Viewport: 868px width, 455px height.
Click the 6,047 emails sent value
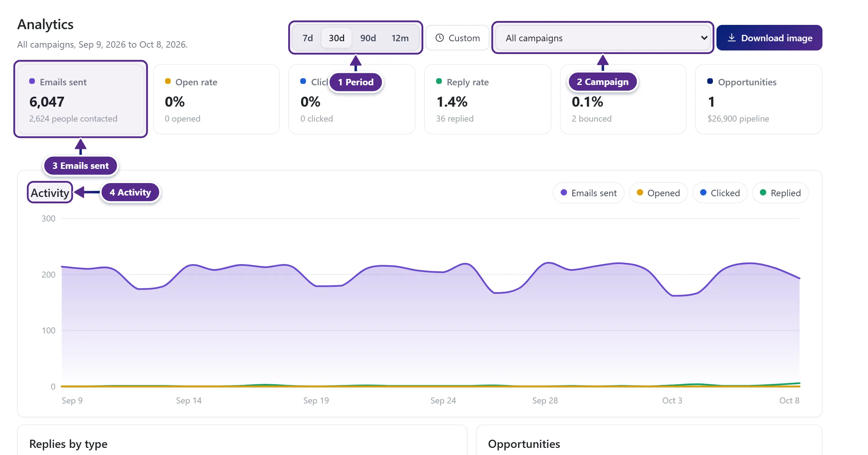pos(47,102)
